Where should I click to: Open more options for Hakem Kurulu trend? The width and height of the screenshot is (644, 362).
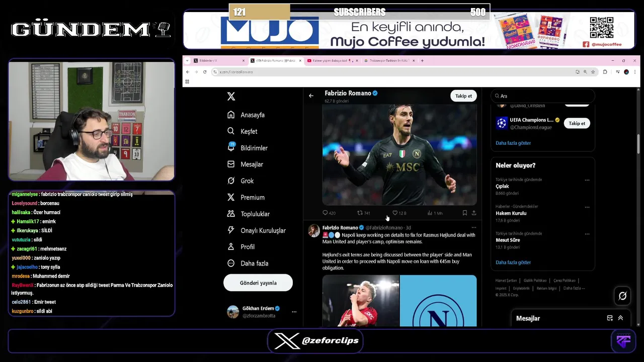(587, 207)
